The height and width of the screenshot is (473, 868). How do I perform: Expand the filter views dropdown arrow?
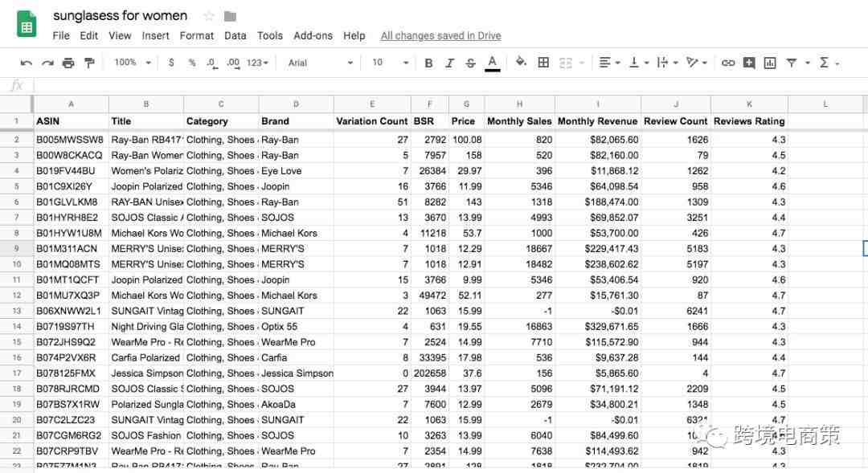click(808, 63)
